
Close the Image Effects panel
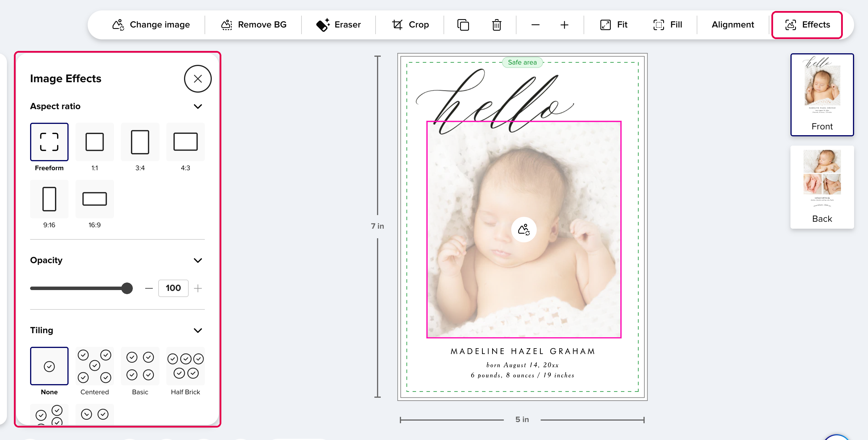point(198,78)
